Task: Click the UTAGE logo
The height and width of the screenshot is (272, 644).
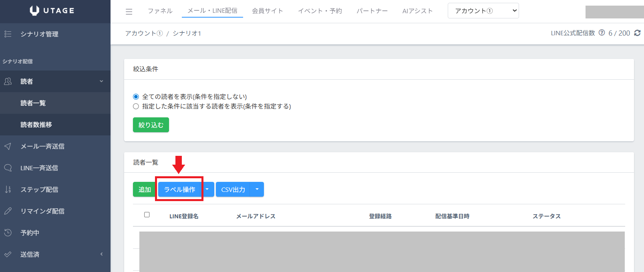Action: pos(52,11)
